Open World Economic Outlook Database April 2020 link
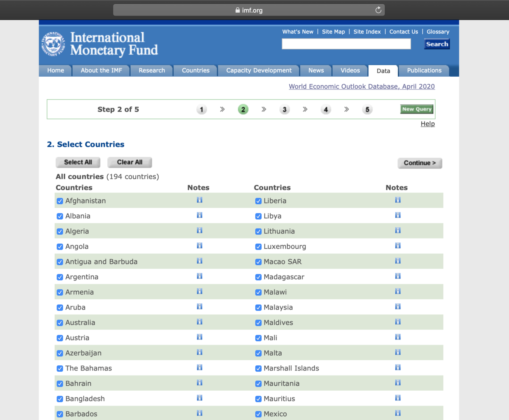The width and height of the screenshot is (509, 420). [x=362, y=86]
